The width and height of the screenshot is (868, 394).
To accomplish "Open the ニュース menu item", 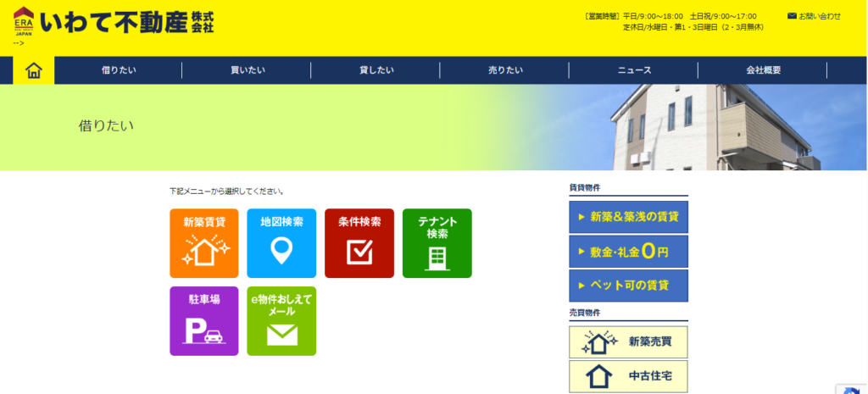I will 634,70.
